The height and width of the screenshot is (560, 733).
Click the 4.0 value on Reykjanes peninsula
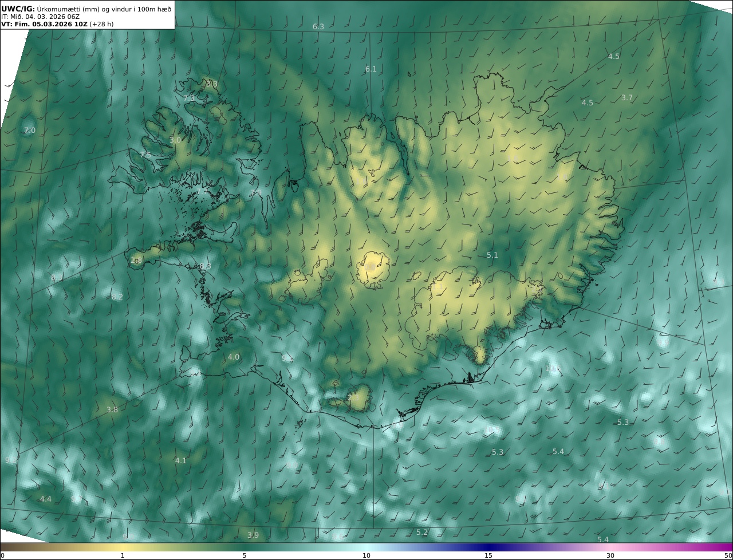[234, 357]
